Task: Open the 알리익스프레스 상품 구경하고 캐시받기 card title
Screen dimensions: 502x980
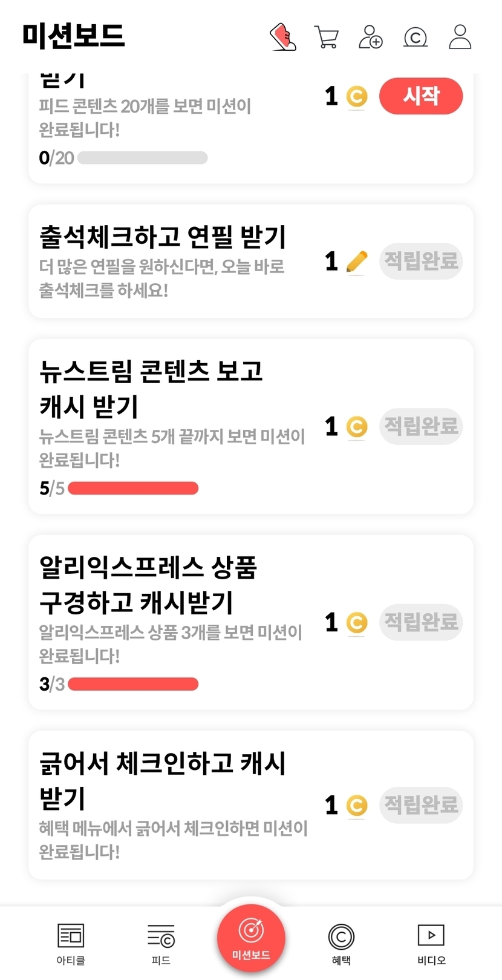Action: click(148, 584)
